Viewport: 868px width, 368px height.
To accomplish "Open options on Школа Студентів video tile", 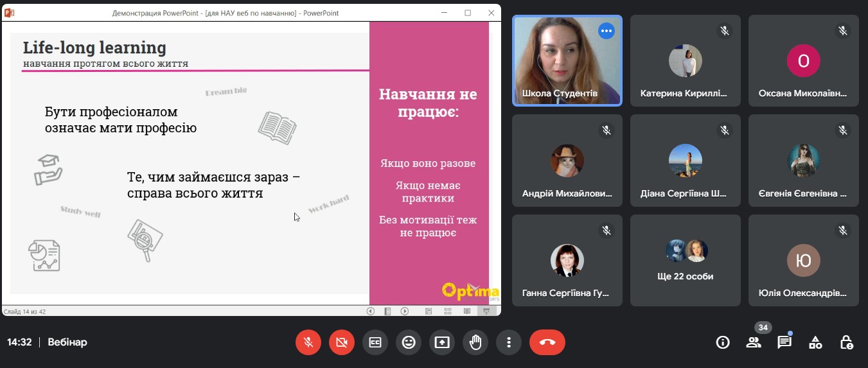I will [x=606, y=31].
